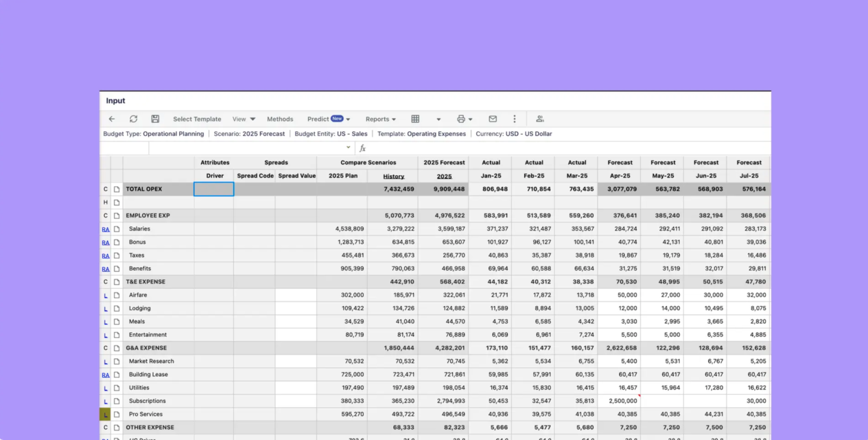Image resolution: width=868 pixels, height=440 pixels.
Task: Click Methods in the toolbar
Action: [x=280, y=119]
